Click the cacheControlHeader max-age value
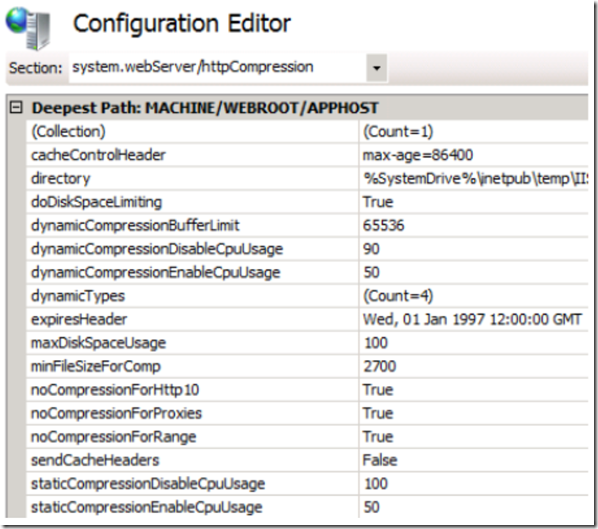 [418, 155]
